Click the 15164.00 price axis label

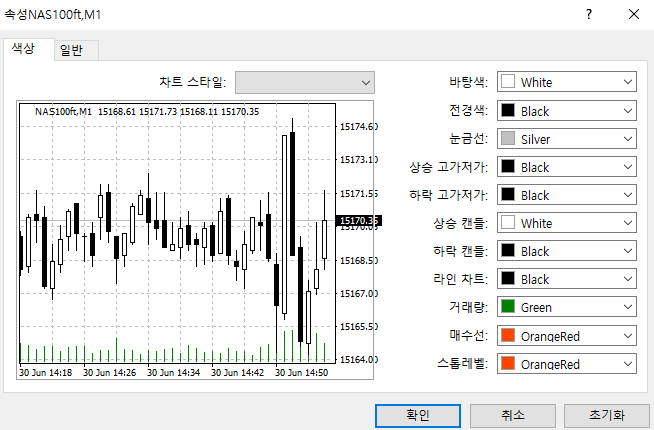tap(359, 360)
